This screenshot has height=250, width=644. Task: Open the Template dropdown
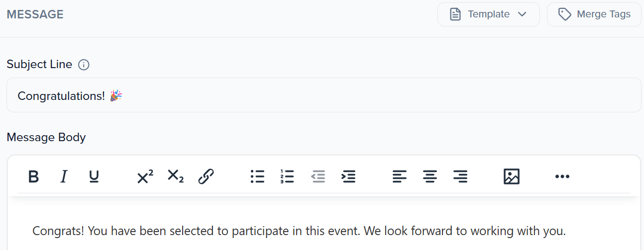[x=488, y=14]
